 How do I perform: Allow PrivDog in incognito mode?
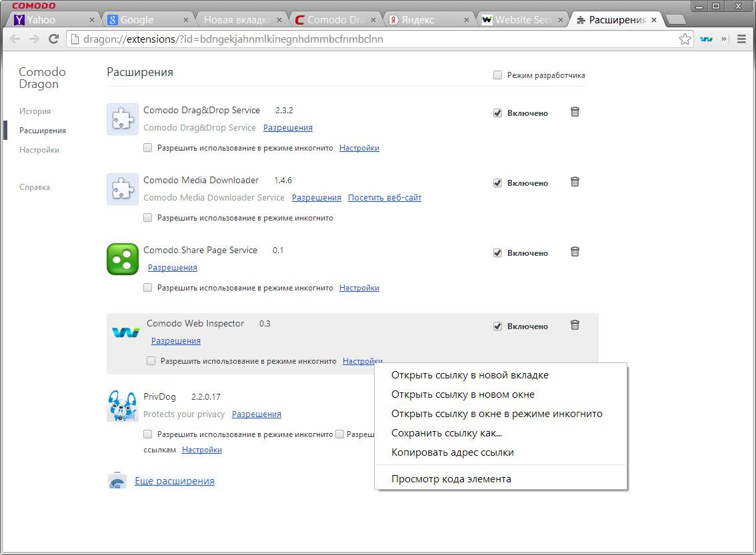tap(147, 434)
